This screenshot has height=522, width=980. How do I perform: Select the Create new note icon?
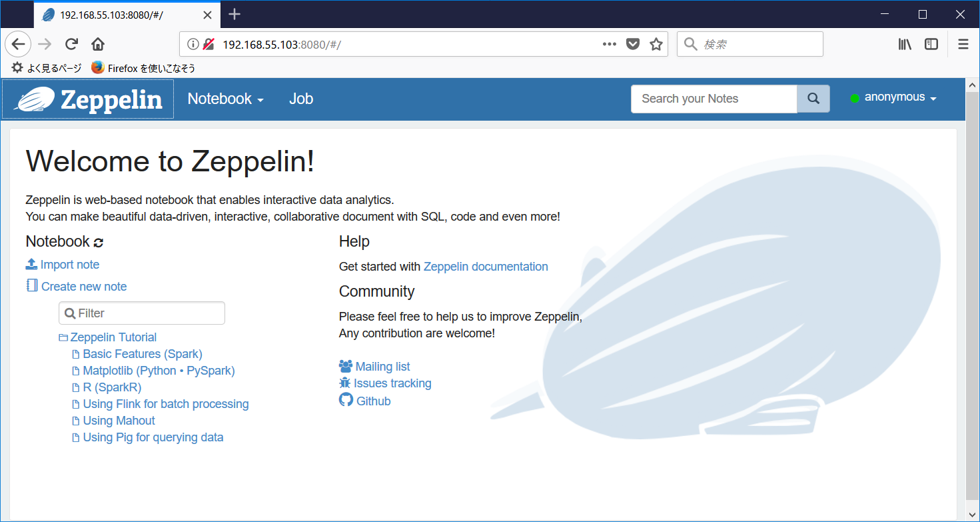(x=31, y=285)
